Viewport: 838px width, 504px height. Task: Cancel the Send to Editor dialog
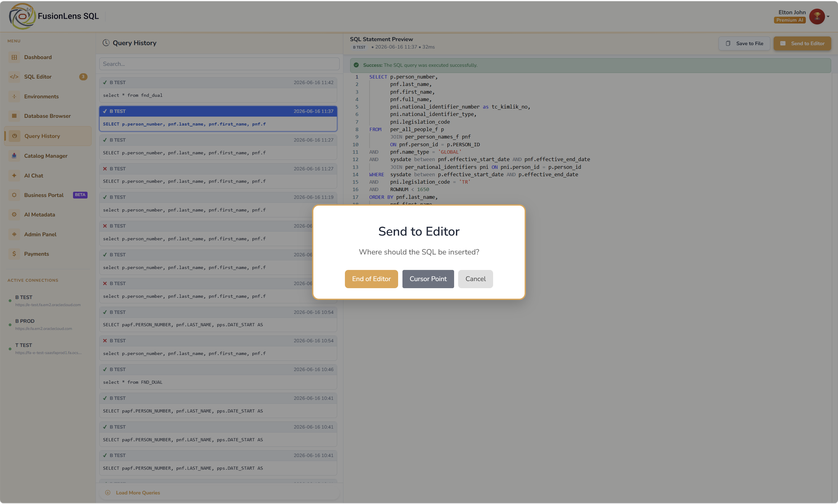point(475,279)
